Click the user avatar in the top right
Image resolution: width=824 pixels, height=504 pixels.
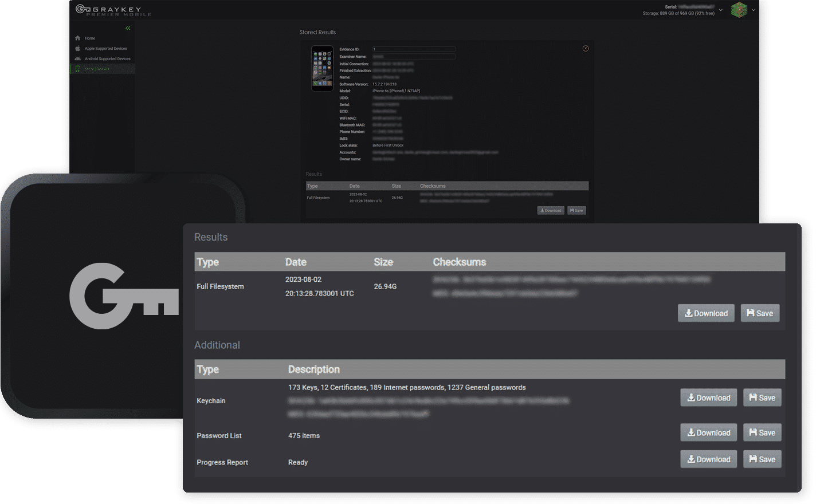pos(739,10)
